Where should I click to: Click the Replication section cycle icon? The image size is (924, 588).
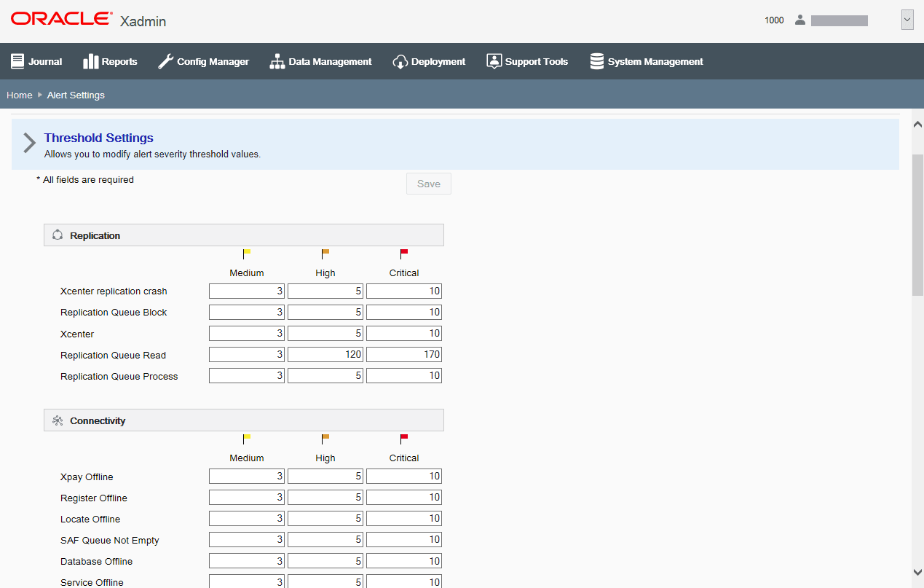(58, 235)
